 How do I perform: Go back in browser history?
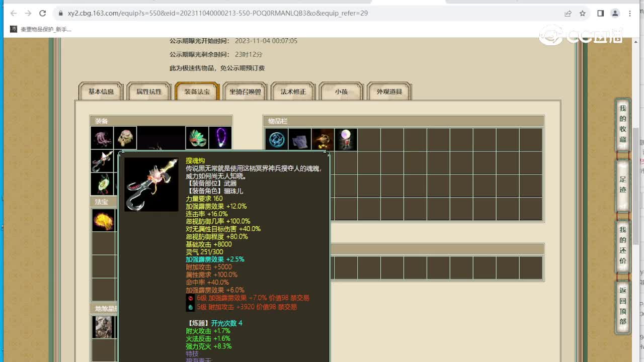click(14, 13)
